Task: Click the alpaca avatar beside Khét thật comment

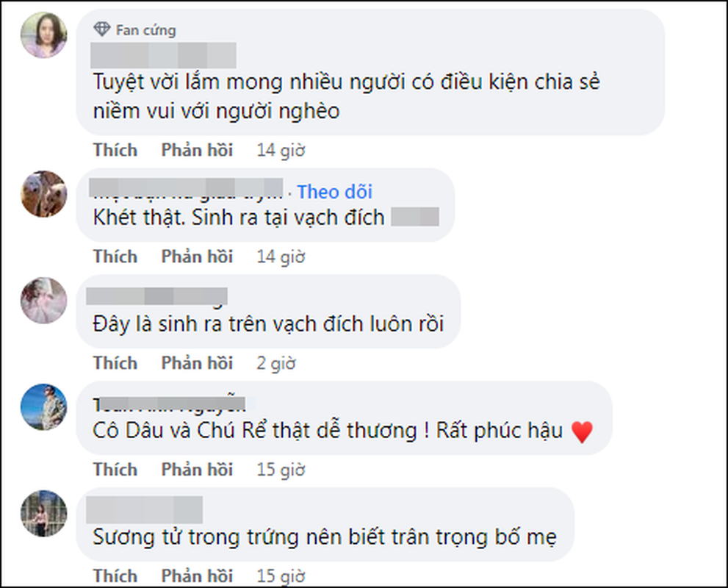Action: [43, 194]
